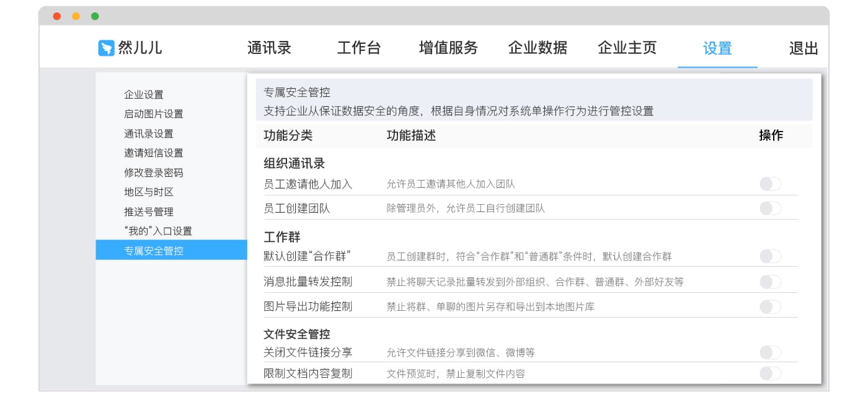
Task: Click 退出 to log out
Action: 804,48
